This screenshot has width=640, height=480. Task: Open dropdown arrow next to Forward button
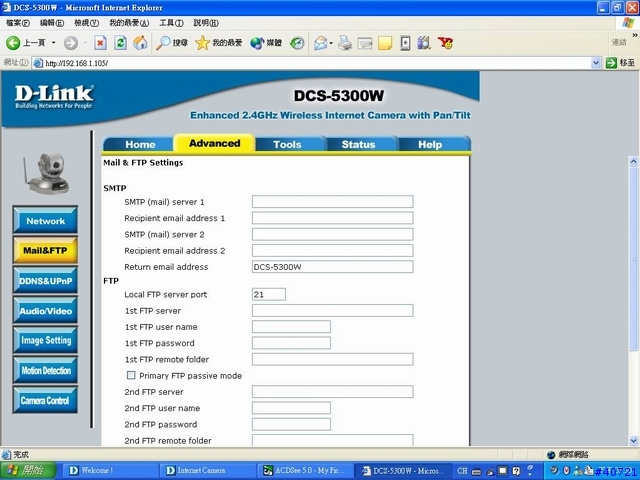(85, 42)
